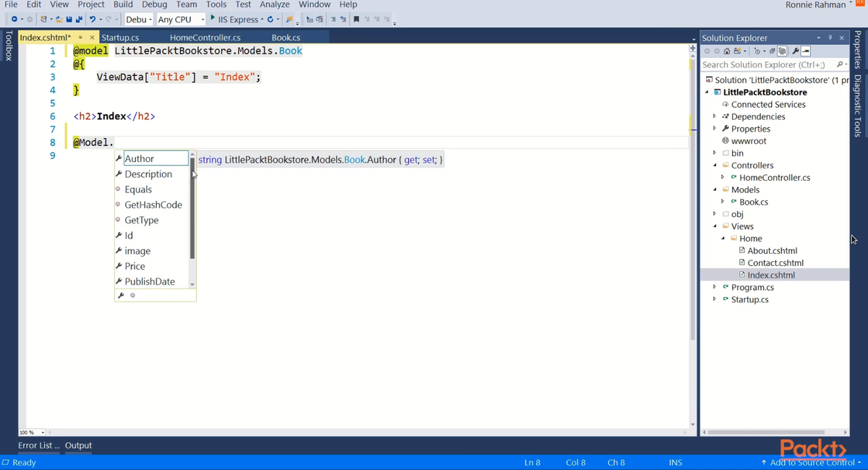This screenshot has width=868, height=470.
Task: Open the Output tab at the bottom
Action: click(78, 445)
